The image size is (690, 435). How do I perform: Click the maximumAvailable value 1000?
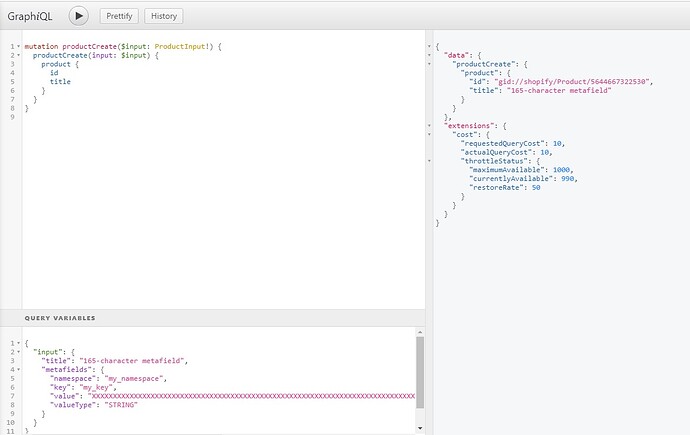pyautogui.click(x=561, y=170)
